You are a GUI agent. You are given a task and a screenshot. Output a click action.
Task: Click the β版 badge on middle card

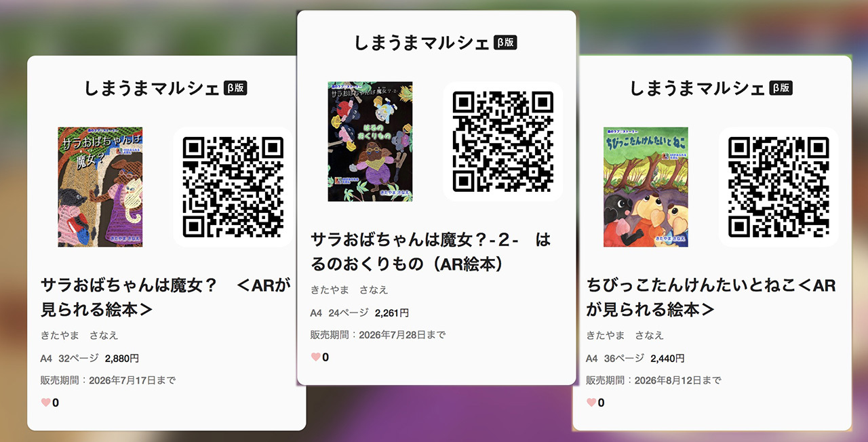tap(505, 43)
